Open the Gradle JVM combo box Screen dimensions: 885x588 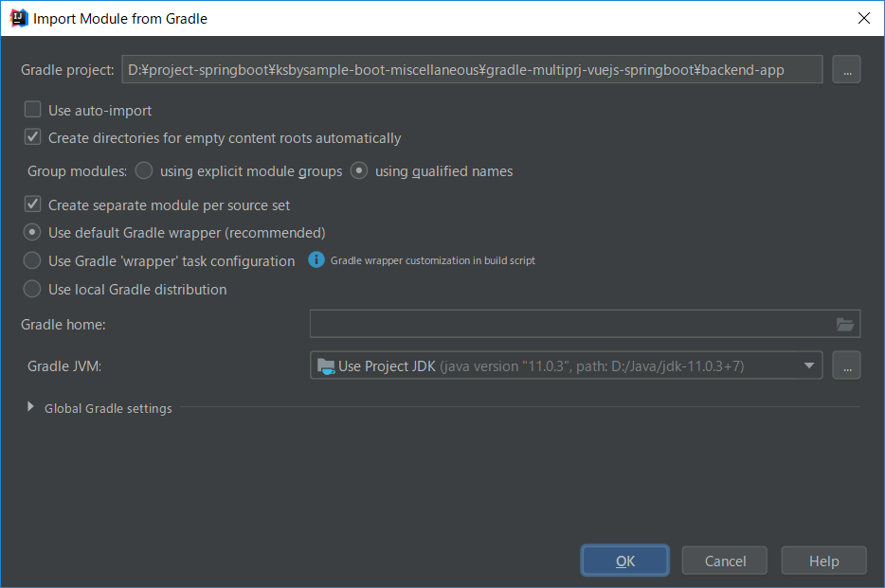[569, 365]
